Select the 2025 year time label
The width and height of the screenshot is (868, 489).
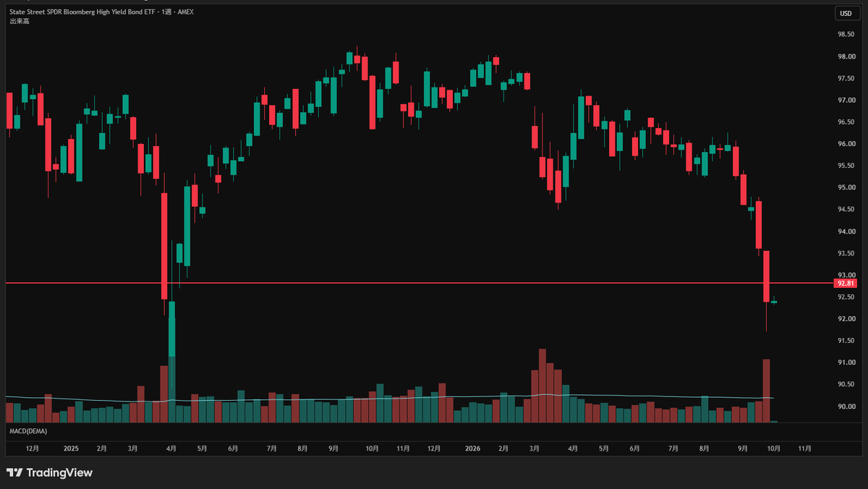tap(71, 448)
